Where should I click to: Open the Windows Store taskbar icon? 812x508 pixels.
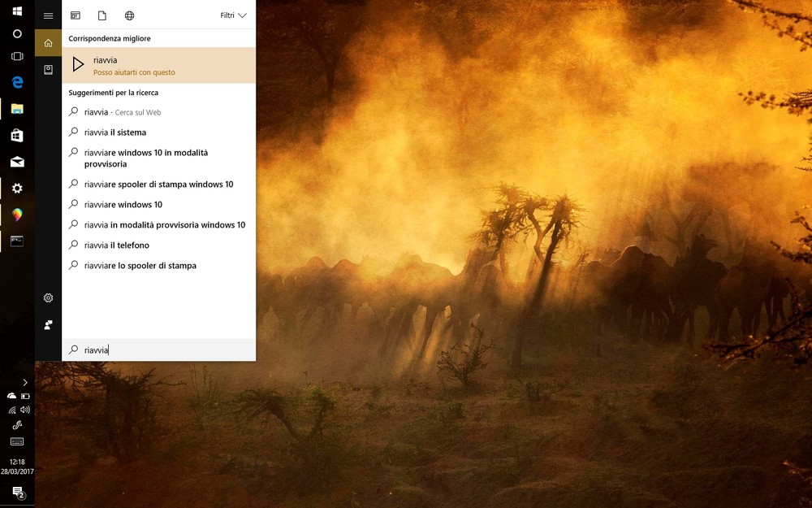pyautogui.click(x=17, y=135)
